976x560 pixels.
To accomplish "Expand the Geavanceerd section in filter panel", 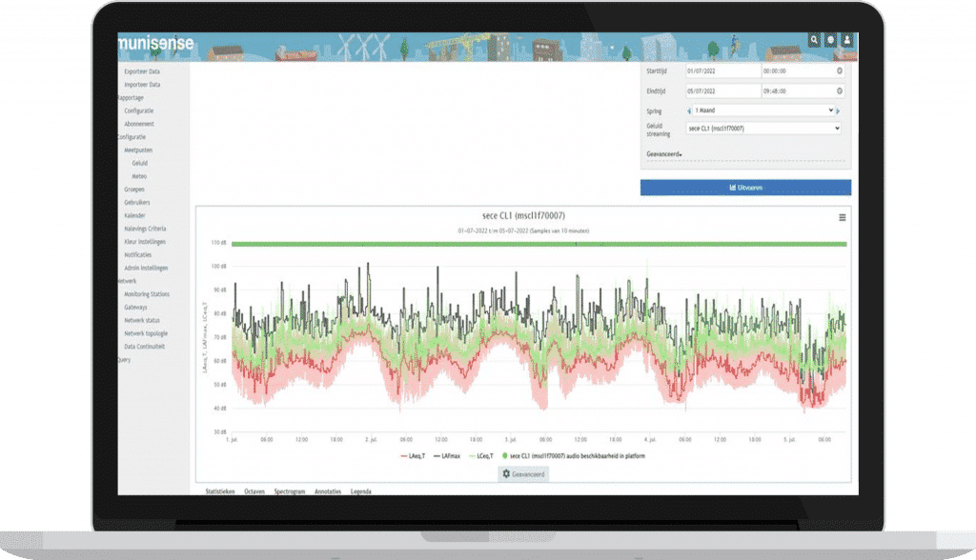I will pos(663,153).
